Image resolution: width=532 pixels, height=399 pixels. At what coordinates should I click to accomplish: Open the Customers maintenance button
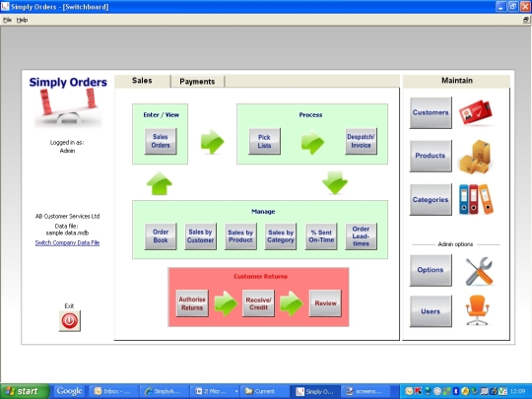431,112
